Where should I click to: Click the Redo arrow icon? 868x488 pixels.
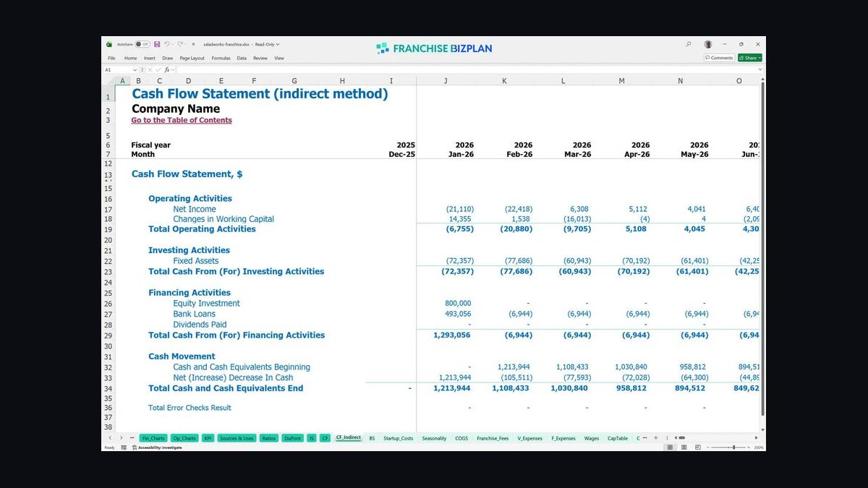(x=180, y=44)
